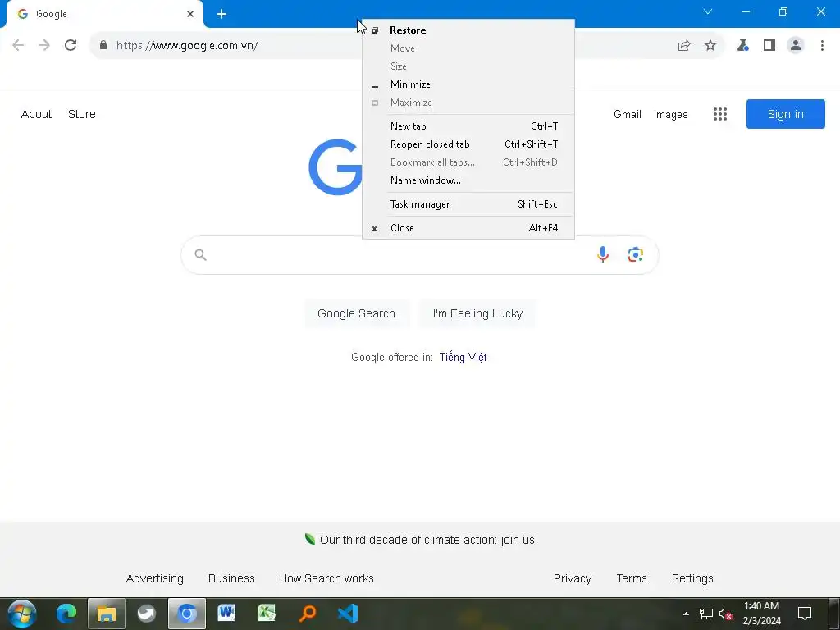Viewport: 840px width, 630px height.
Task: Click the profile avatar icon
Action: coord(796,46)
